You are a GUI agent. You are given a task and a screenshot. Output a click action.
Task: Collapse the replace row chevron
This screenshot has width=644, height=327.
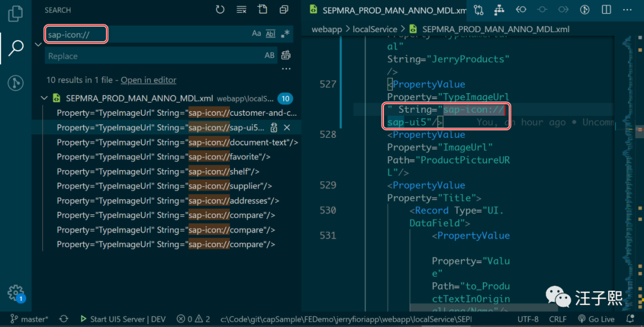point(38,44)
